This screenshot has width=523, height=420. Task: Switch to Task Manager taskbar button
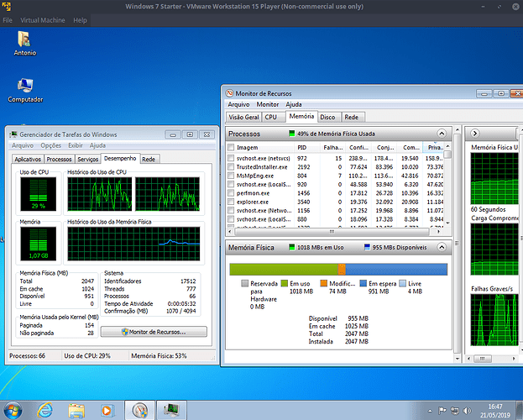171,410
